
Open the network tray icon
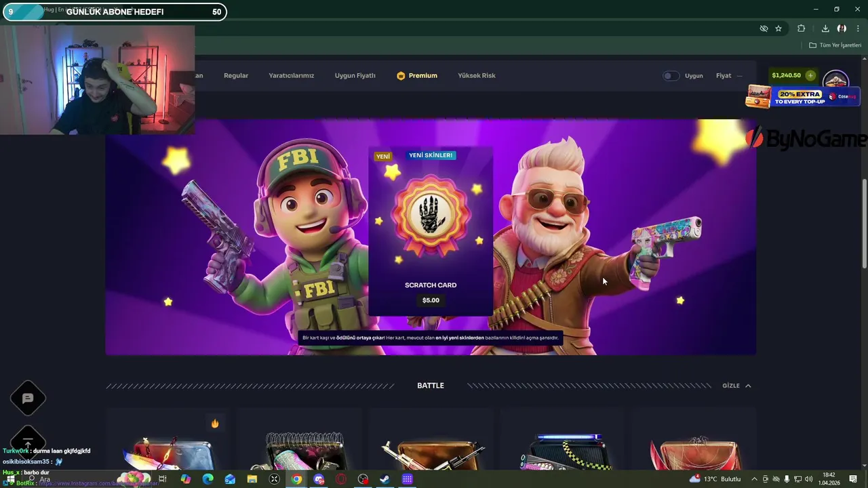tap(797, 479)
